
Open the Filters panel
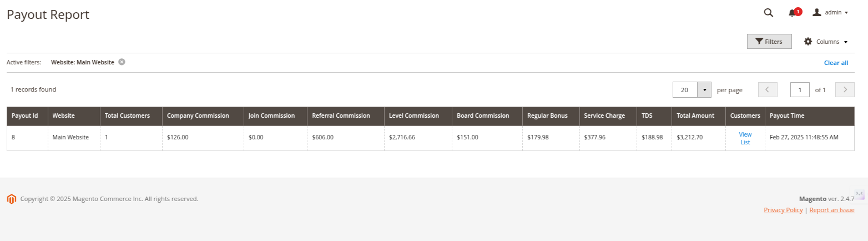click(x=769, y=42)
